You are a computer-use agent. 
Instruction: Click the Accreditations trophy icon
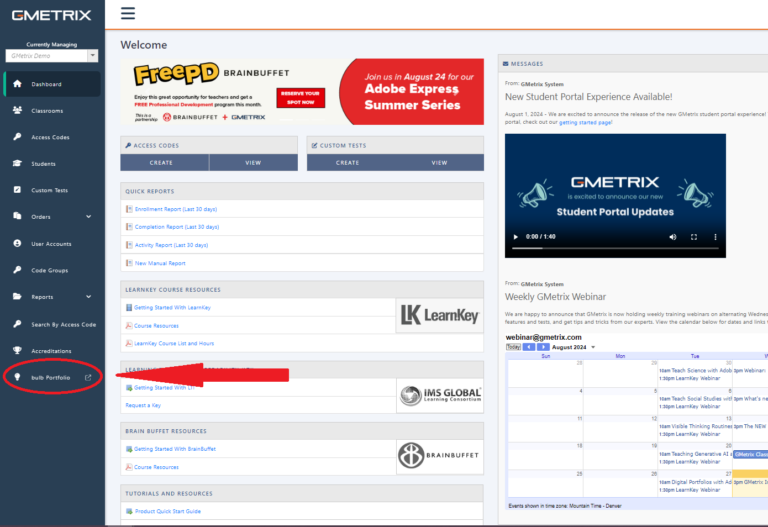point(17,351)
